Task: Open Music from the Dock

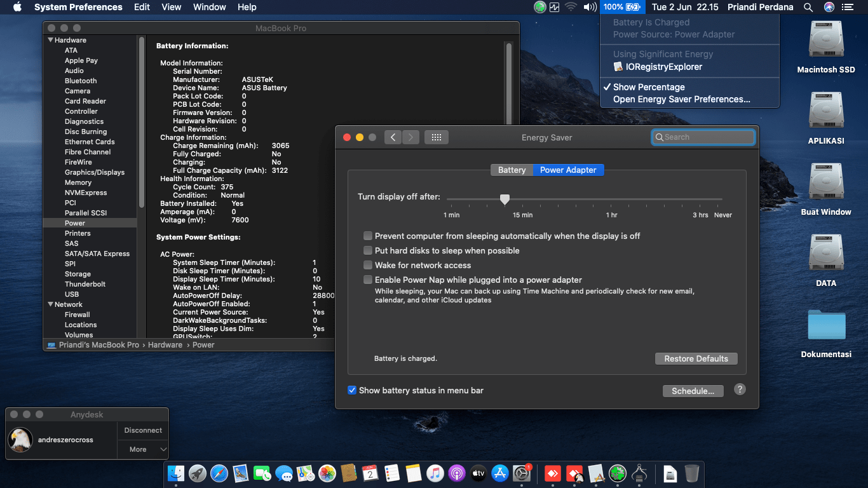Action: [x=435, y=473]
